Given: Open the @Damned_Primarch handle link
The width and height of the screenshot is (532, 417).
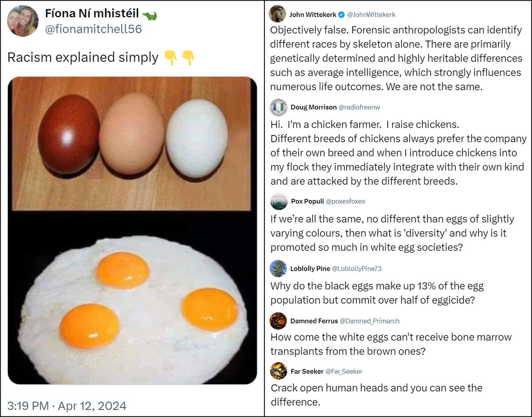Looking at the screenshot, I should 369,321.
